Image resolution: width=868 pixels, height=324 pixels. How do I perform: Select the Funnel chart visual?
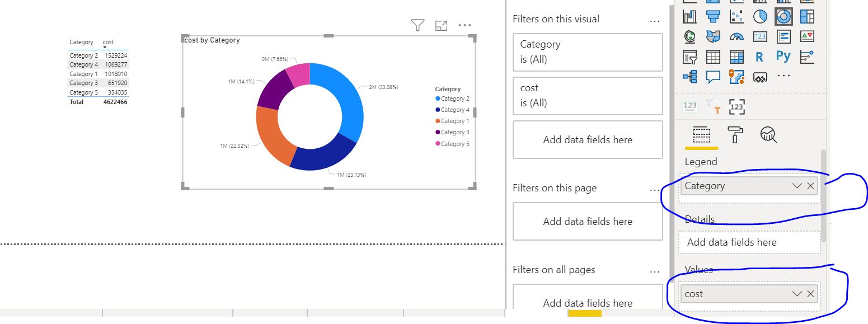coord(712,16)
